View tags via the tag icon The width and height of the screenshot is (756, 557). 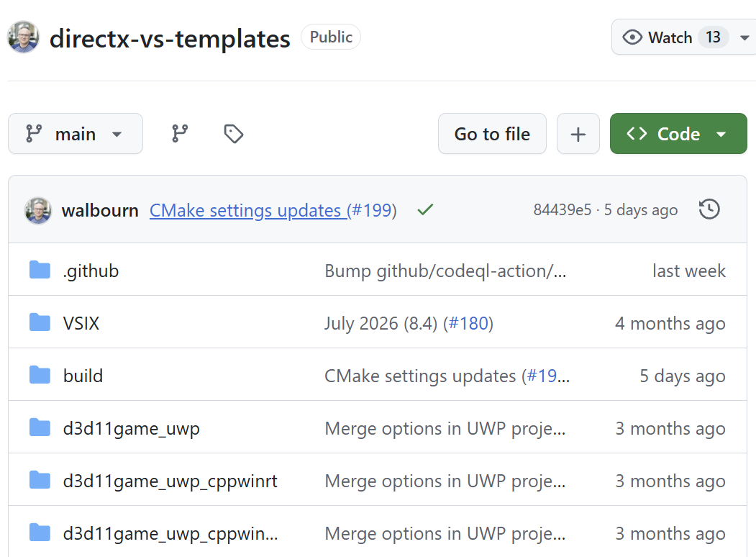tap(233, 134)
